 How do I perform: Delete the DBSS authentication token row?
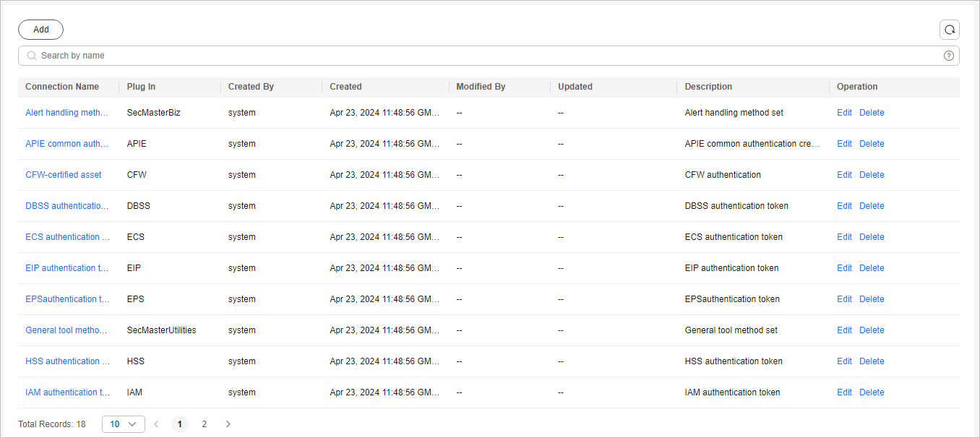tap(872, 206)
